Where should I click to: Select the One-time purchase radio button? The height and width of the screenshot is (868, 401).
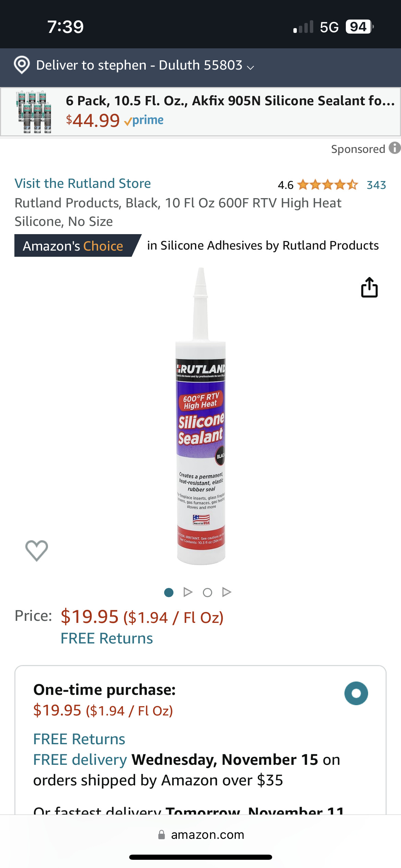coord(356,693)
